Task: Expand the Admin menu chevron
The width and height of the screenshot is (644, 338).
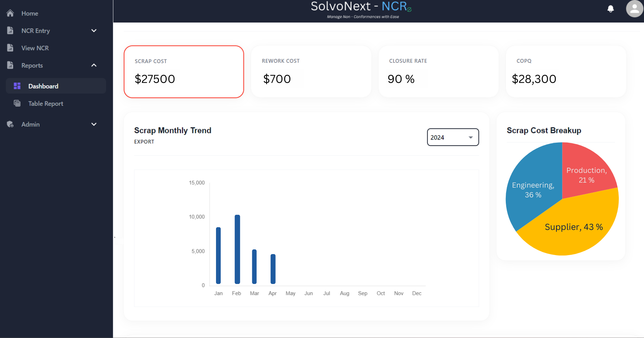Action: tap(94, 124)
